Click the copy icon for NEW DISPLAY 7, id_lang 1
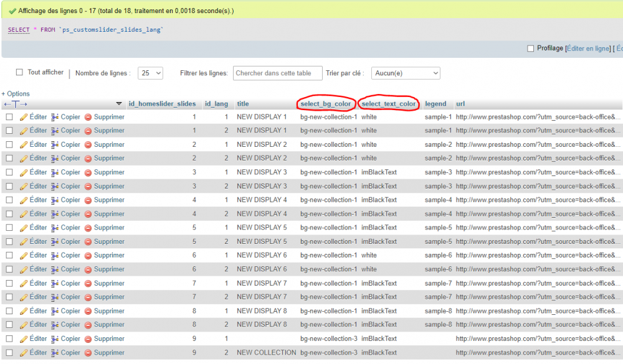Screen dimensions: 623x364 pyautogui.click(x=55, y=283)
